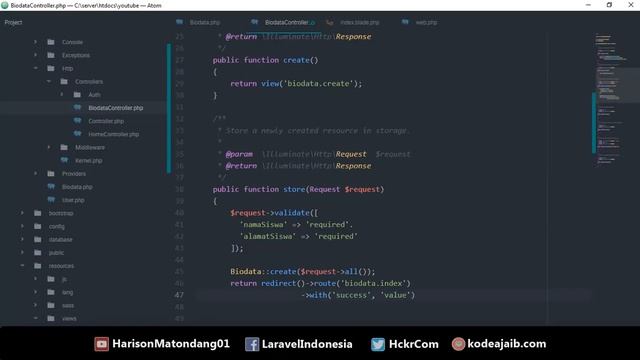This screenshot has width=640, height=360.
Task: Click the database folder icon
Action: pyautogui.click(x=38, y=239)
